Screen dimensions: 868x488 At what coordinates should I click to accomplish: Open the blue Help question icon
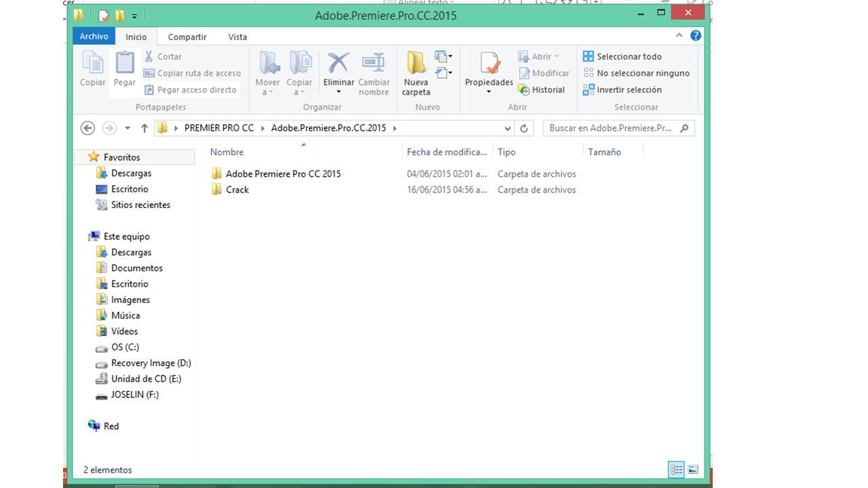pos(695,35)
